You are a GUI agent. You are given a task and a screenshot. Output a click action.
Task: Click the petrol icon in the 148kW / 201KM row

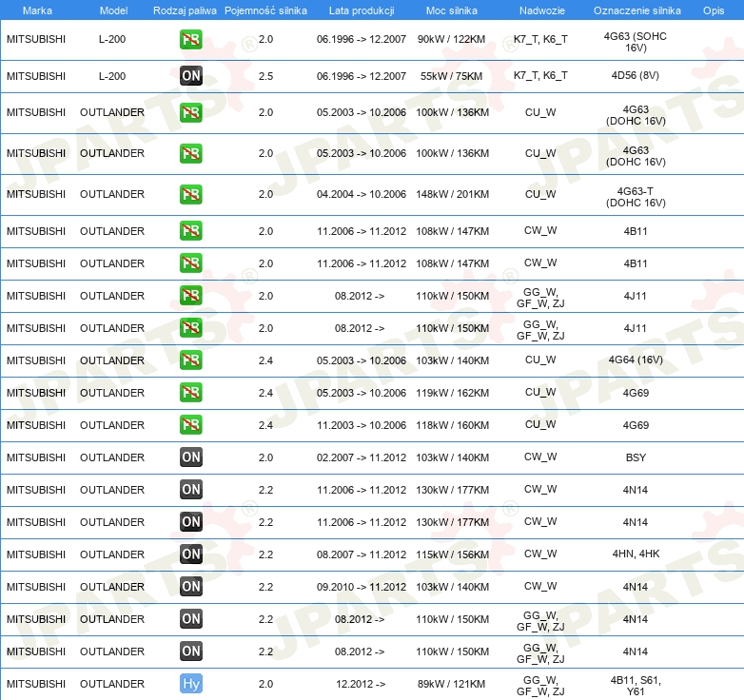(x=191, y=194)
